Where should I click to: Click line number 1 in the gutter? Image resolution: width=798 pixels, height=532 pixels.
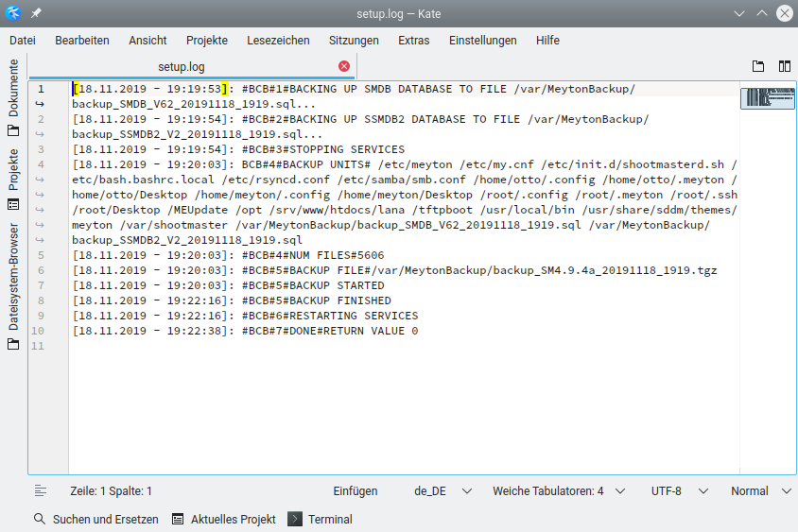coord(41,89)
